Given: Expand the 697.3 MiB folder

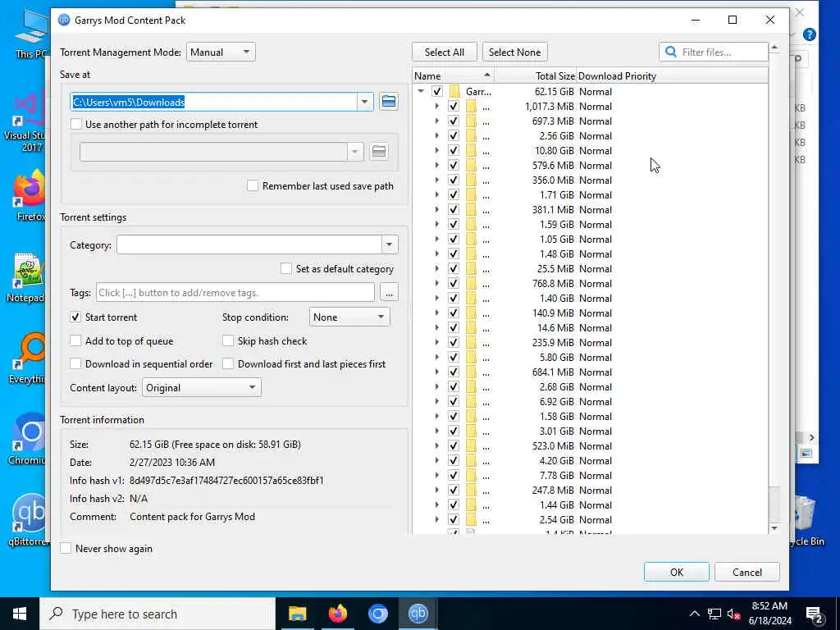Looking at the screenshot, I should coord(437,121).
